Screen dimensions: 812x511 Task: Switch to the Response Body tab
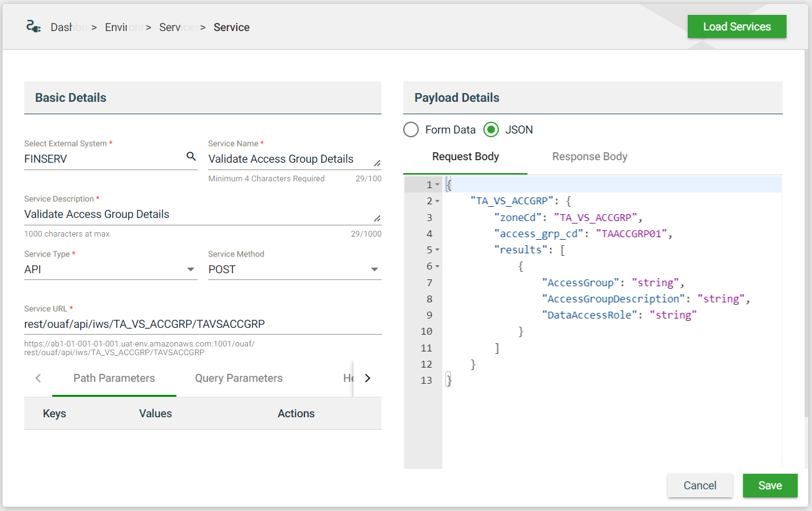590,156
